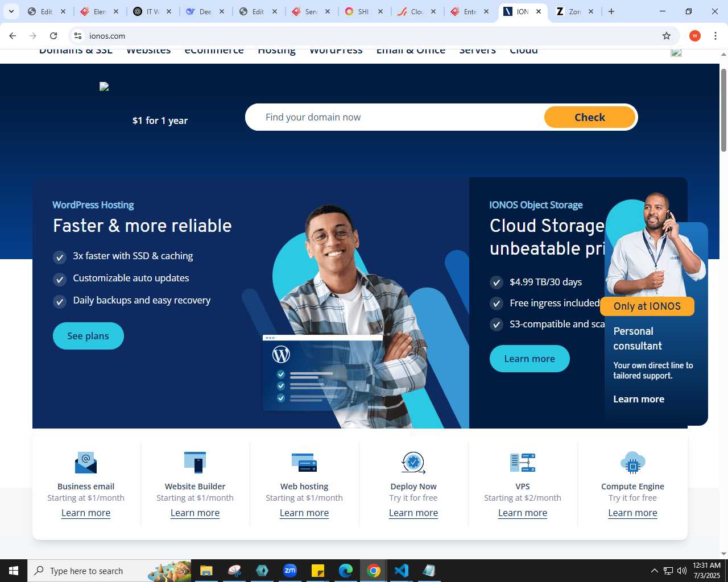Go forward using the browser forward arrow

(33, 36)
